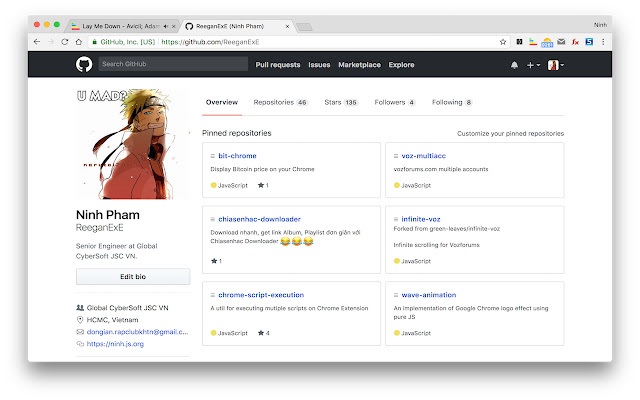Focus the Search GitHub field
The height and width of the screenshot is (400, 640).
point(173,64)
